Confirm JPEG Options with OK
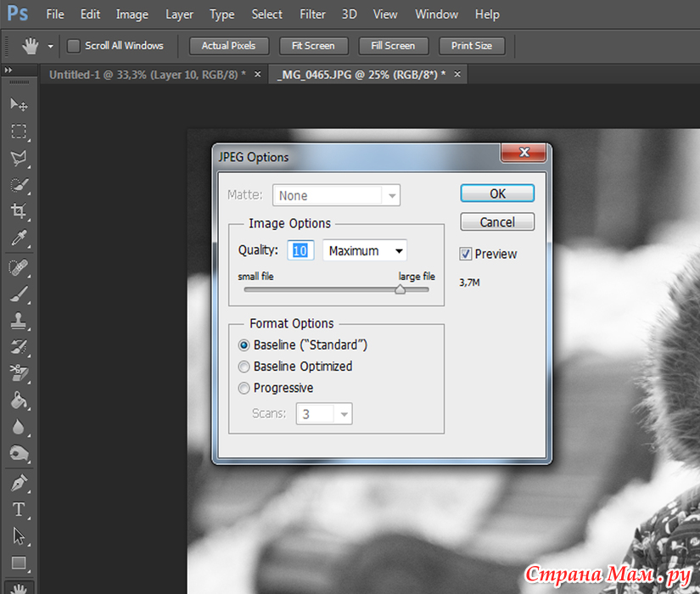 [497, 193]
